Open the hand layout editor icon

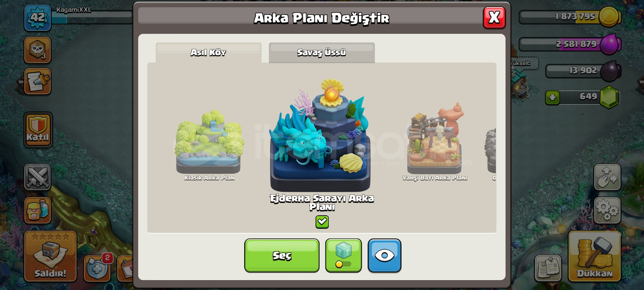tap(608, 177)
